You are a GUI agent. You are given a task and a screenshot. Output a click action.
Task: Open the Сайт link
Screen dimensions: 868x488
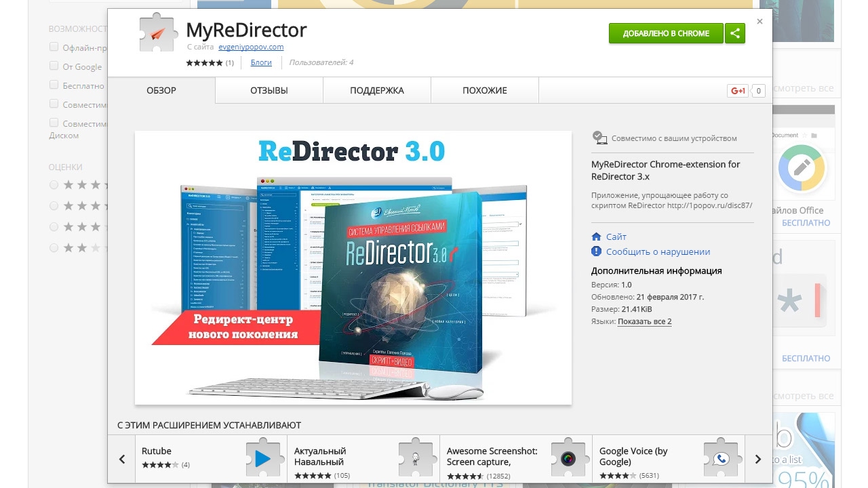616,237
